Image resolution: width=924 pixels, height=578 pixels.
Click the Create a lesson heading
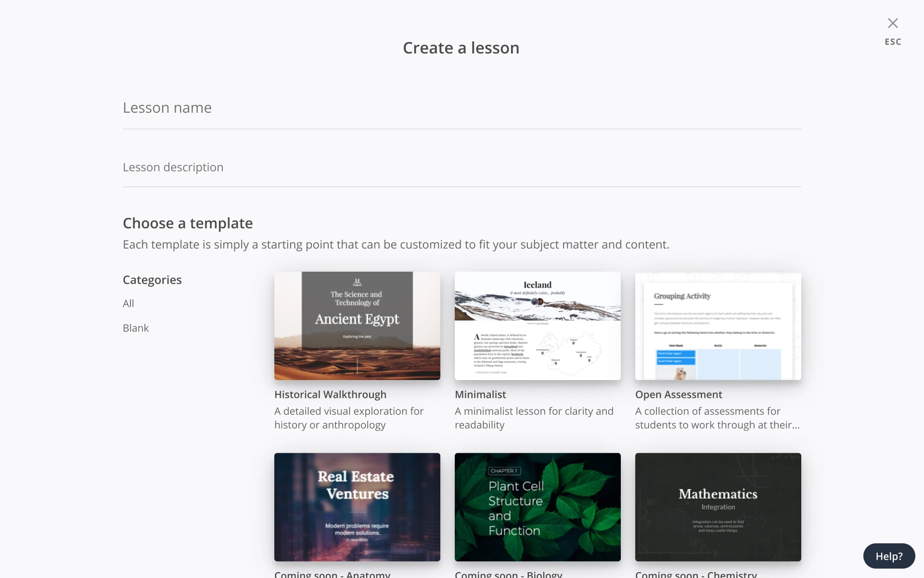point(461,48)
